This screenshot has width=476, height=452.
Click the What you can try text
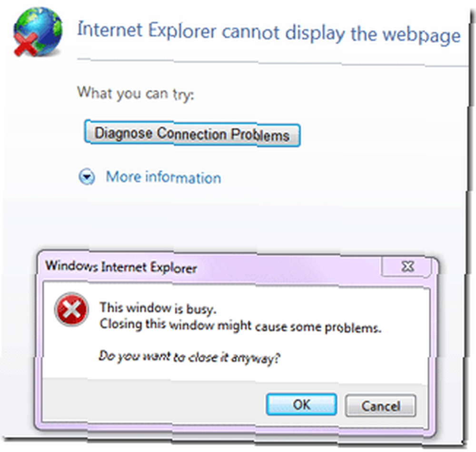click(x=136, y=93)
